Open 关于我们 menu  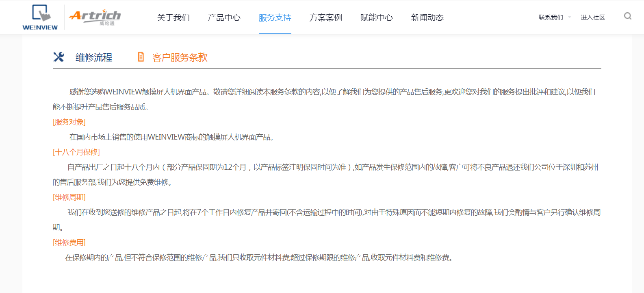[173, 17]
